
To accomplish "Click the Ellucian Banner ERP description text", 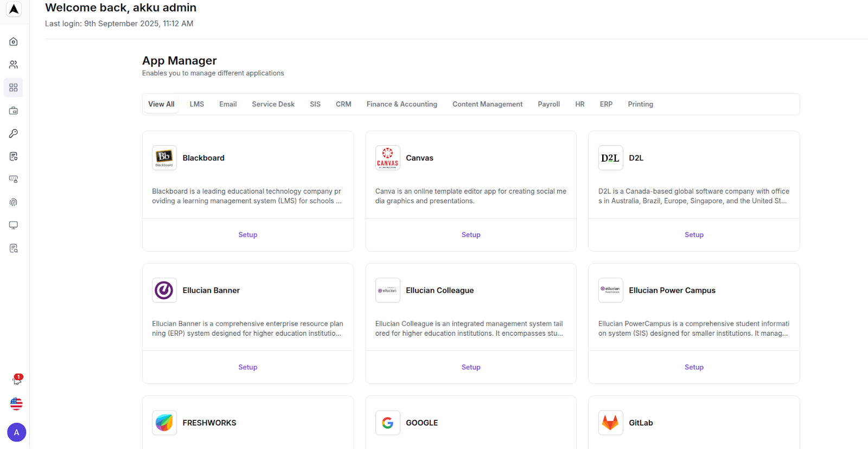I will [247, 328].
